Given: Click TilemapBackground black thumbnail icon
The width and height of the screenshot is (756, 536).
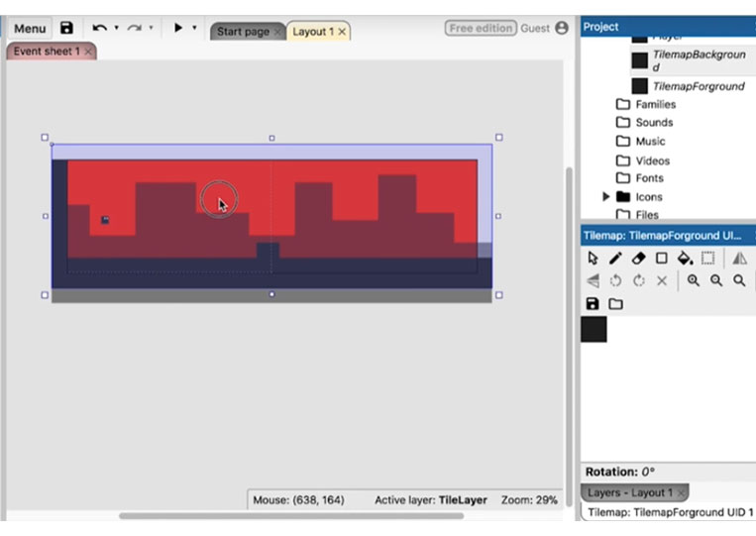Looking at the screenshot, I should click(x=640, y=60).
